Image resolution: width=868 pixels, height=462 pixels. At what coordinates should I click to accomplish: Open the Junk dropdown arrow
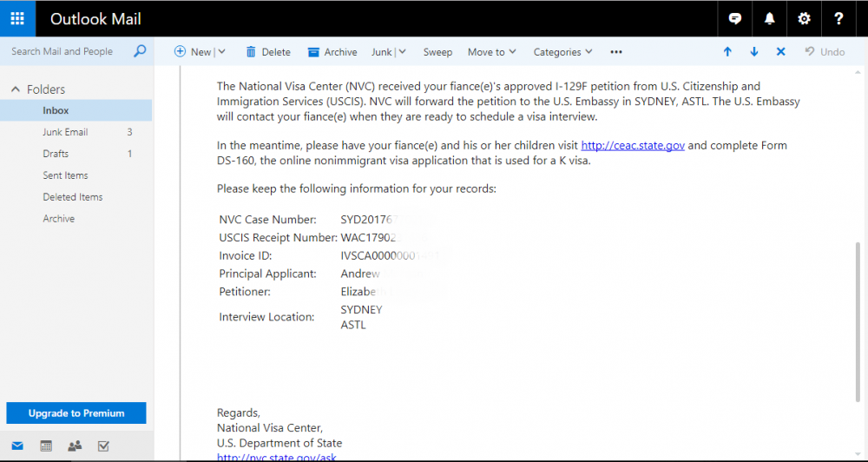403,51
